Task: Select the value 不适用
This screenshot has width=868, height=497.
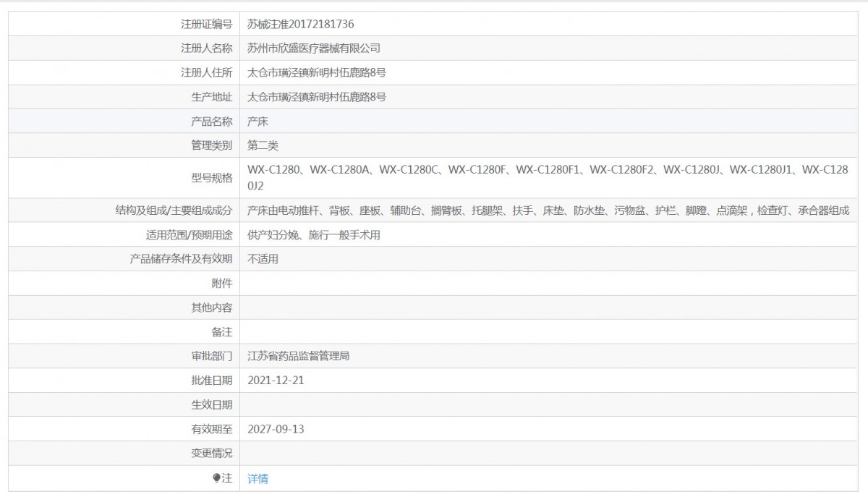Action: (263, 259)
